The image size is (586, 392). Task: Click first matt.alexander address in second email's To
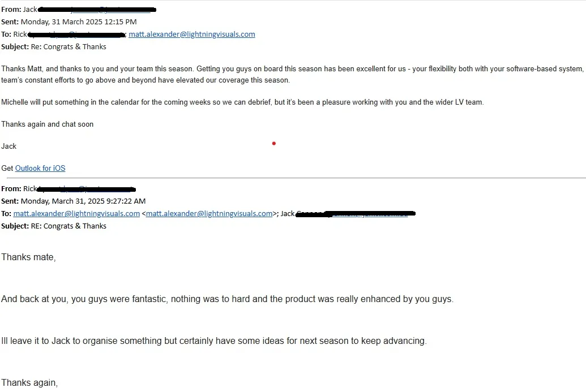pos(76,213)
